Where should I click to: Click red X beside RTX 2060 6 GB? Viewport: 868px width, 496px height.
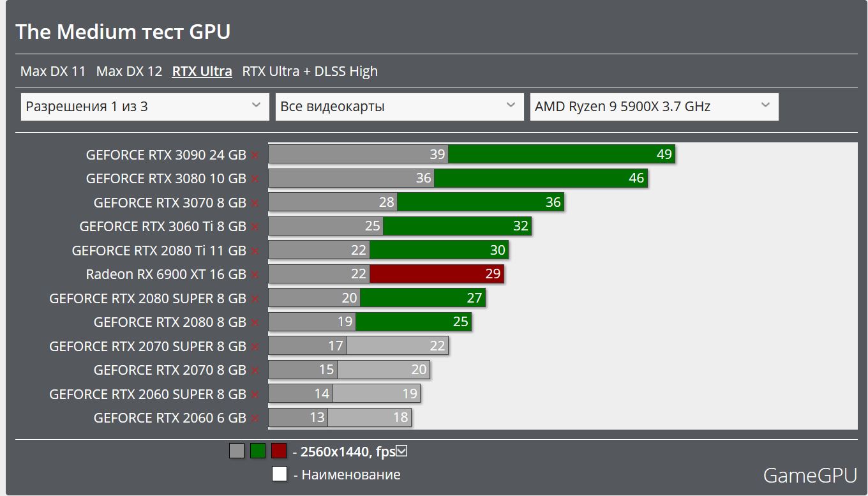click(x=255, y=418)
